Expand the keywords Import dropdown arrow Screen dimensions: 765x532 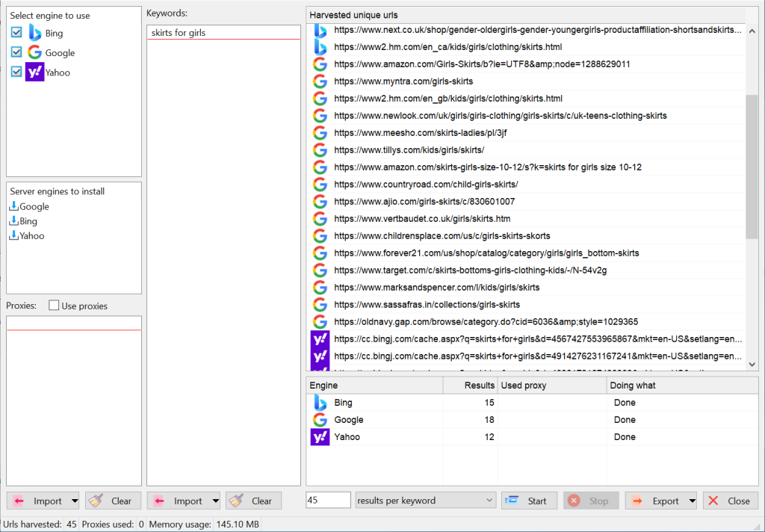215,501
